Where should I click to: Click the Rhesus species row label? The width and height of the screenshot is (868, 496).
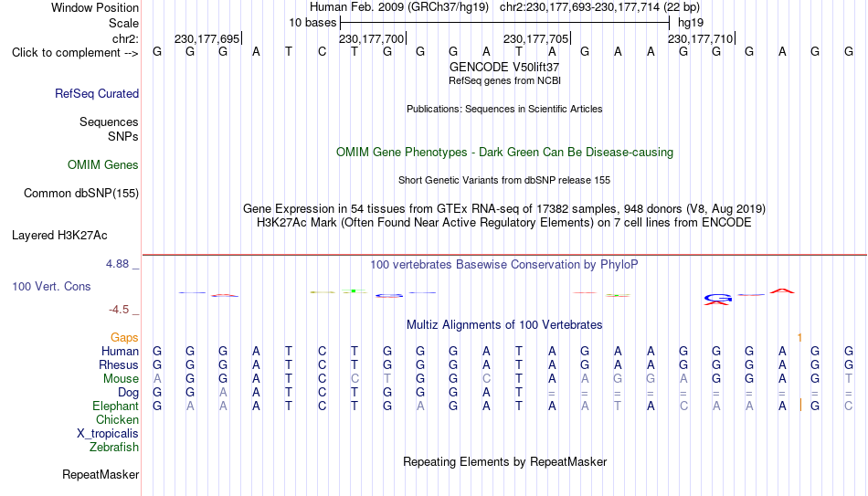(119, 364)
